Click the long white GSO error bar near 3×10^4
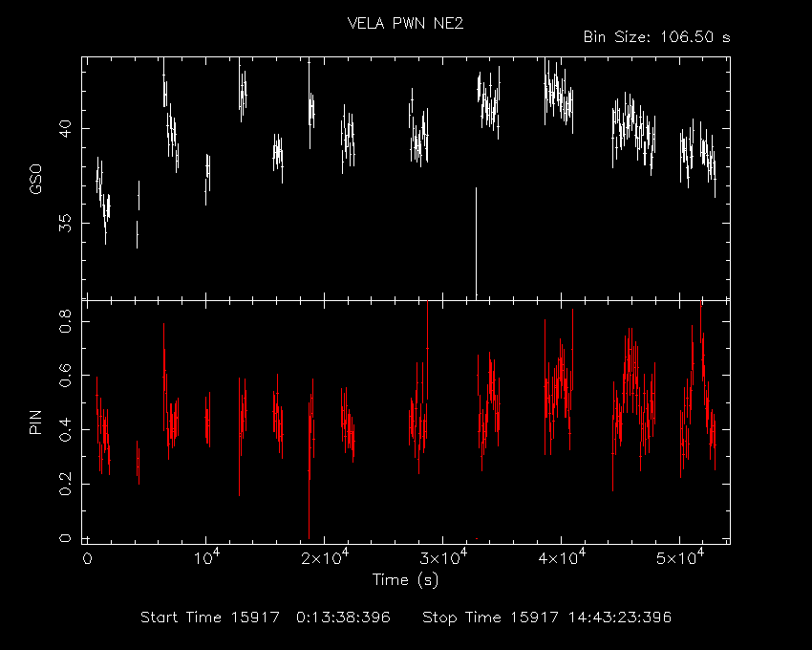Viewport: 812px width, 650px height. coord(476,244)
